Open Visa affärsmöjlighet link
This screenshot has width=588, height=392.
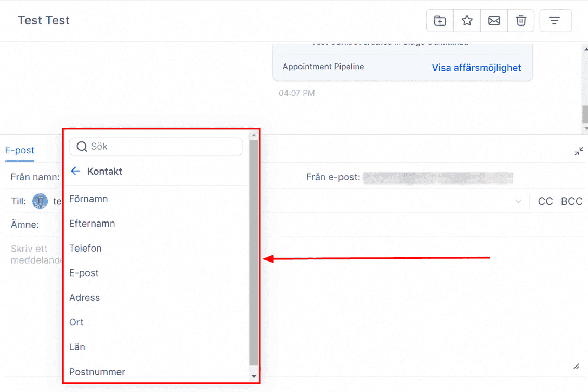click(x=476, y=68)
